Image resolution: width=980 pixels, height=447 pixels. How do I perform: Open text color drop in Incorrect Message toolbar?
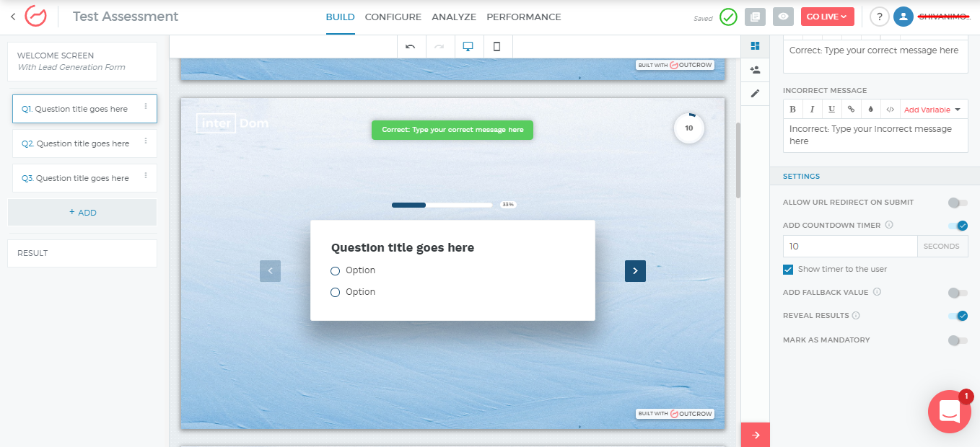871,110
